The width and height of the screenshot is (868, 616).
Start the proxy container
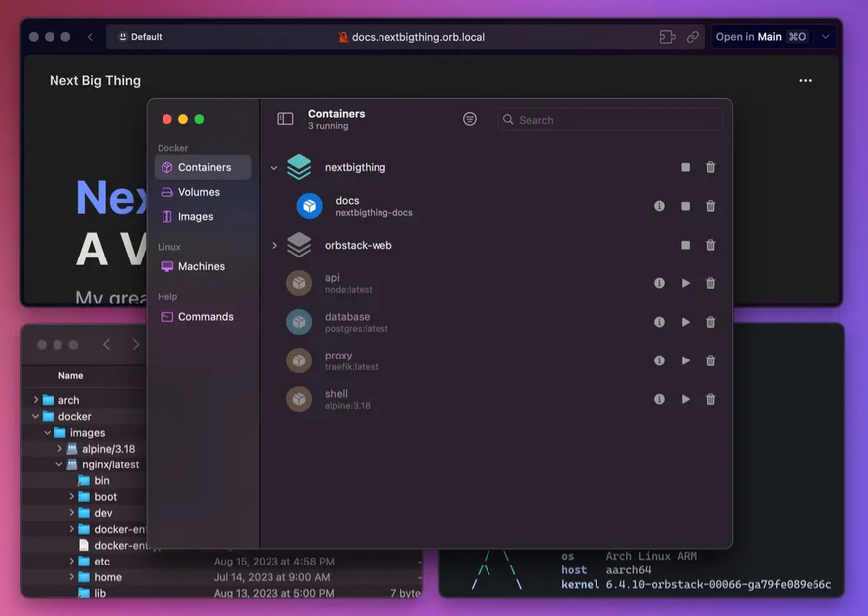(x=685, y=360)
